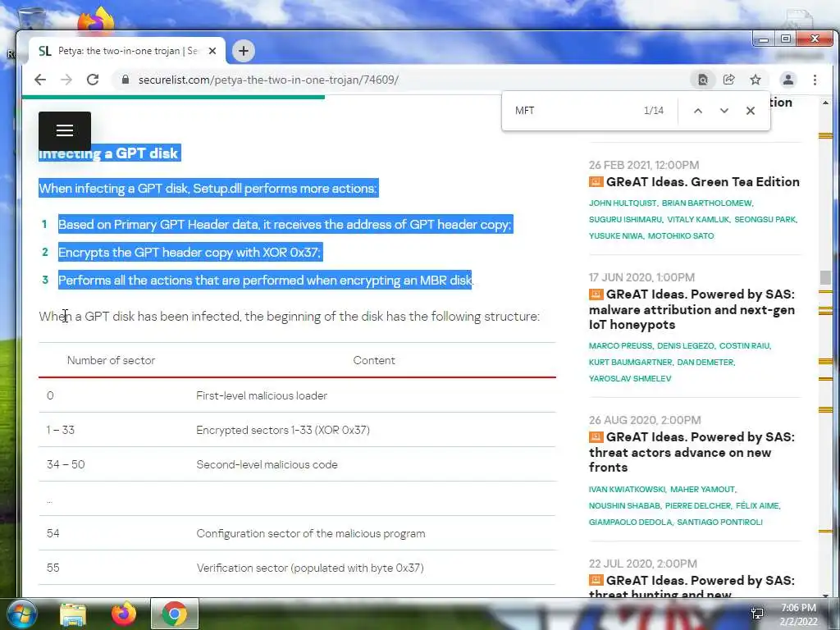Click 'Number of sector' table header
The height and width of the screenshot is (630, 840).
pyautogui.click(x=111, y=361)
